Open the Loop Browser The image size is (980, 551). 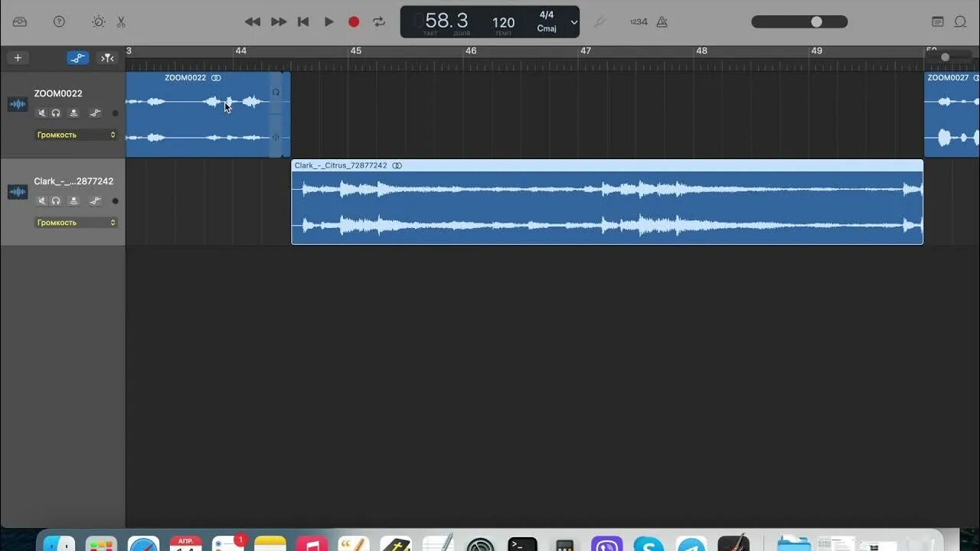(x=960, y=21)
